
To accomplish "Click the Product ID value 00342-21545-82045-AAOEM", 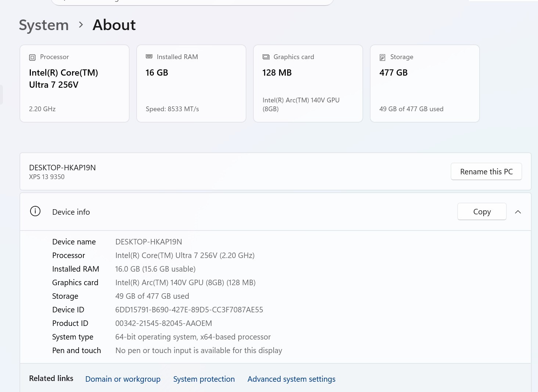I will (x=163, y=323).
